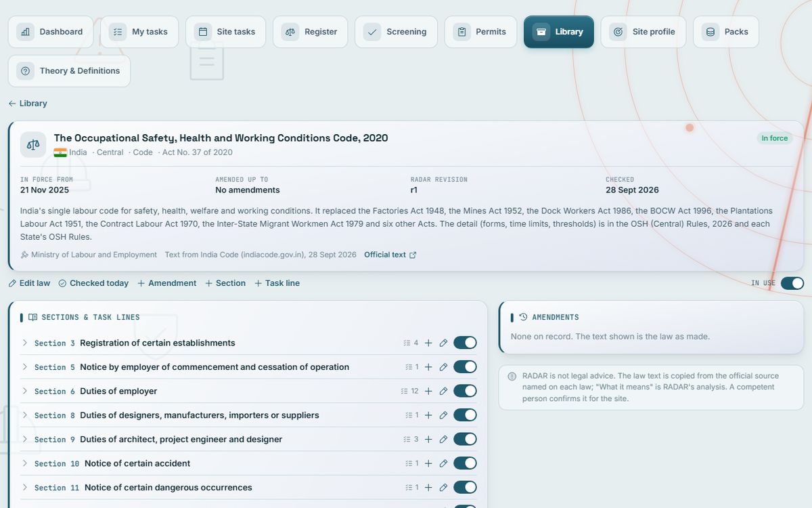Click the task count 12 on Section 6
The height and width of the screenshot is (508, 812).
pos(410,391)
